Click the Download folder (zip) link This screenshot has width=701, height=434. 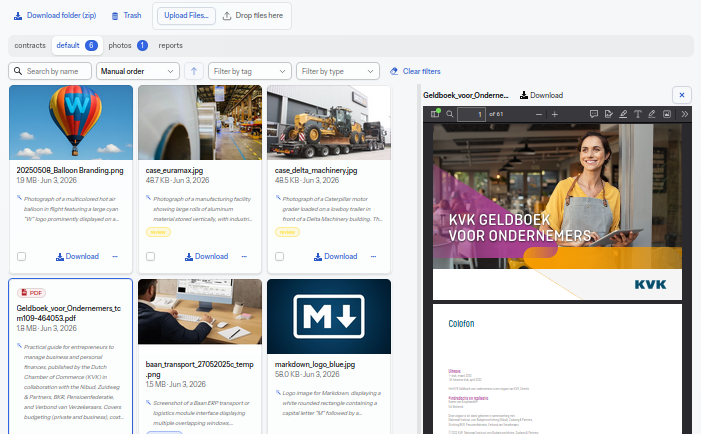[x=55, y=16]
